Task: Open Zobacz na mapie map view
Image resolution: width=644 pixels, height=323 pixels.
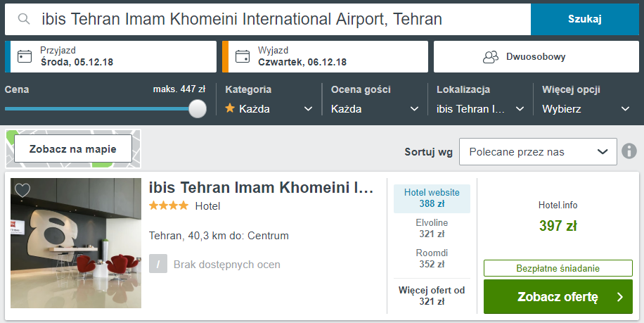Action: (x=73, y=149)
